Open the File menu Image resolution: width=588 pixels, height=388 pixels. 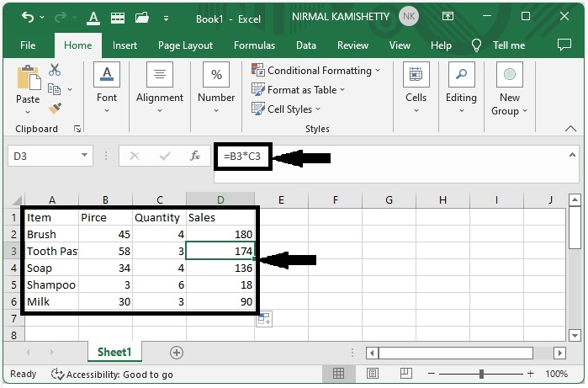pyautogui.click(x=28, y=45)
